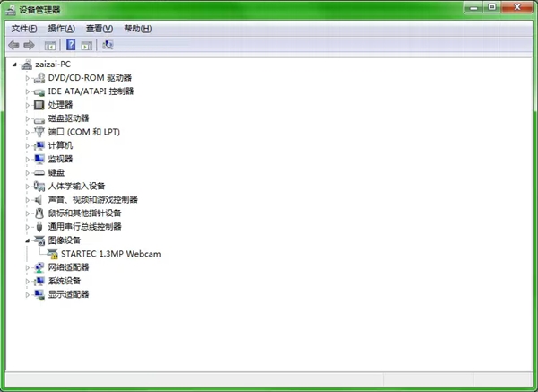
Task: Click the 声音、视频和游戏控制器 speaker icon
Action: (38, 200)
